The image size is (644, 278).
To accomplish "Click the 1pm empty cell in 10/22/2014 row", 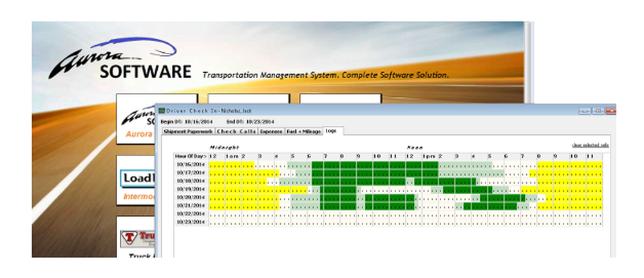I will coord(430,214).
